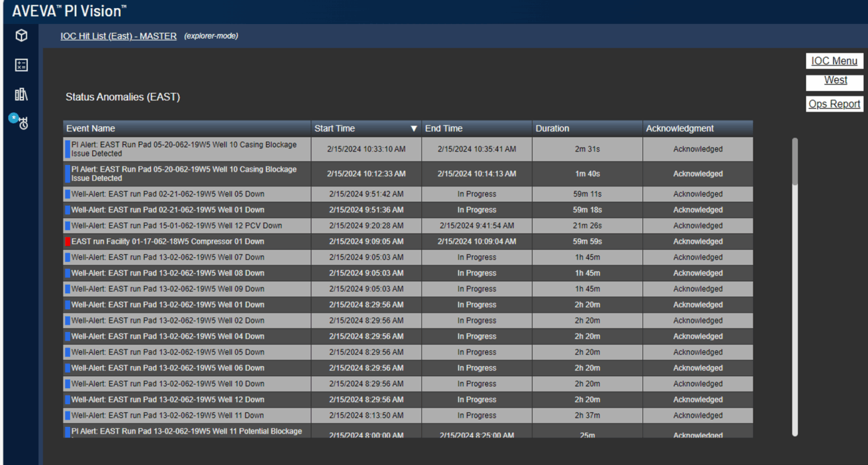The height and width of the screenshot is (465, 868).
Task: Open the IOC Menu link
Action: tap(834, 61)
